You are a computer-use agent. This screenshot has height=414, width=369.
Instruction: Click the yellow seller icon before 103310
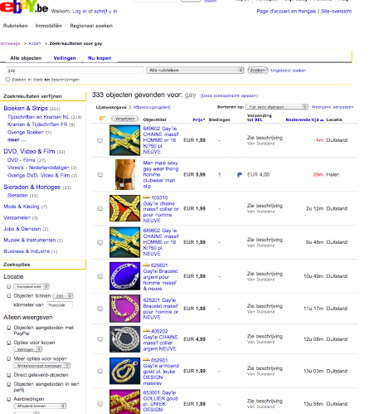pos(146,197)
